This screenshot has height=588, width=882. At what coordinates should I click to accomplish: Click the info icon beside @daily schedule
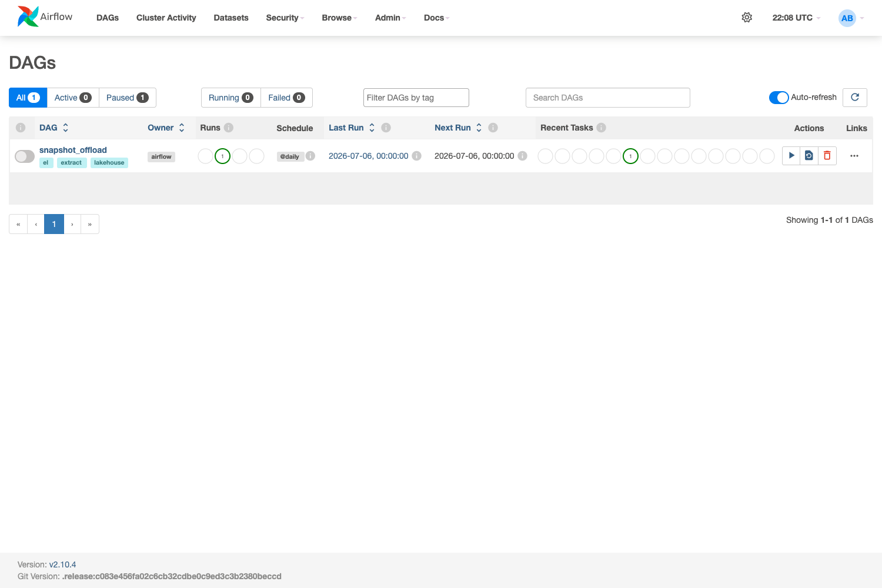click(310, 156)
